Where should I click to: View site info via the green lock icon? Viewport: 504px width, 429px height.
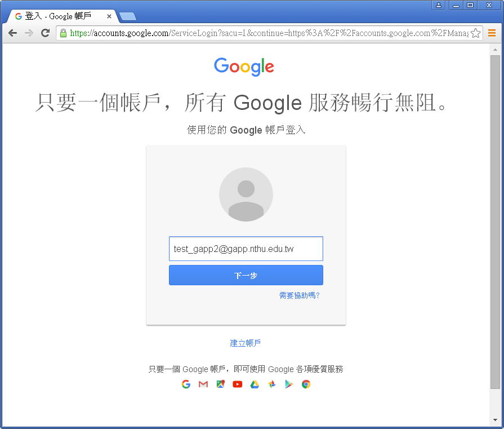coord(64,33)
